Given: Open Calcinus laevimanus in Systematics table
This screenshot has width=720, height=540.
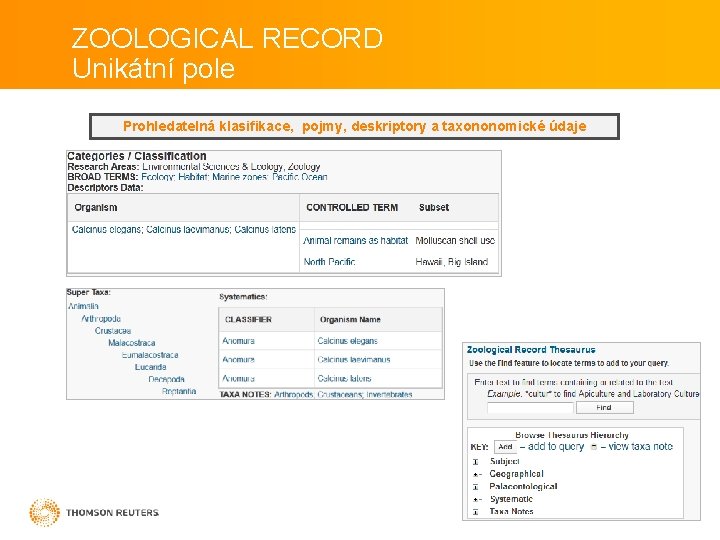Looking at the screenshot, I should [354, 360].
